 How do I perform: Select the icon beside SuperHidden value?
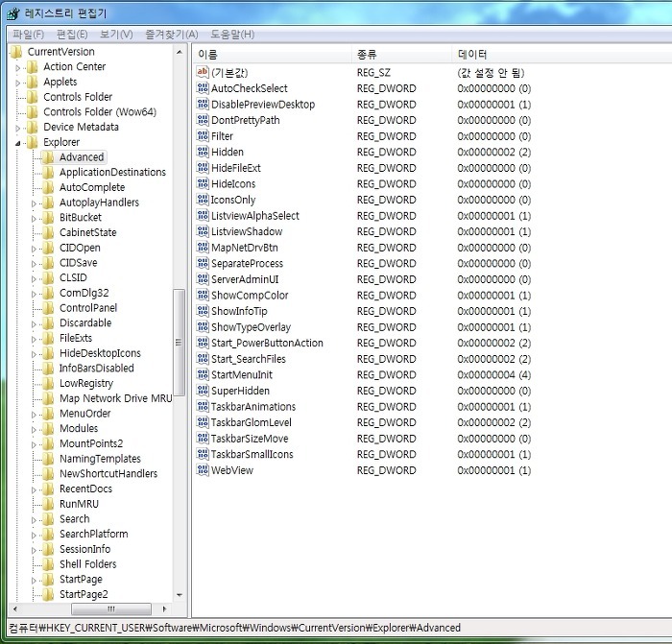203,391
